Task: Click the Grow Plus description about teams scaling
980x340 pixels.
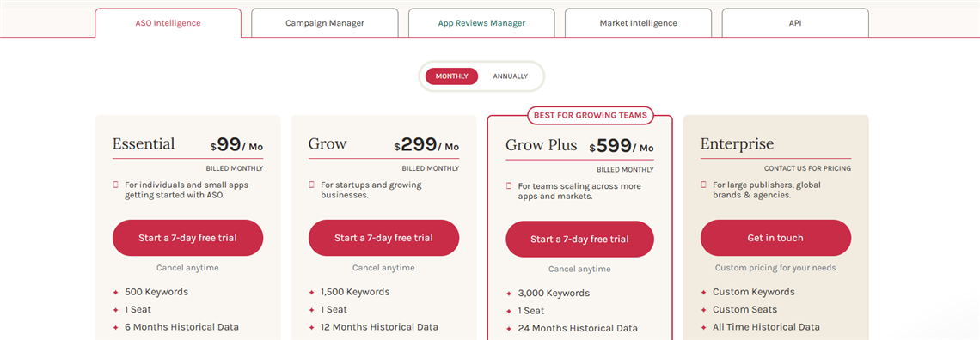Action: 579,191
